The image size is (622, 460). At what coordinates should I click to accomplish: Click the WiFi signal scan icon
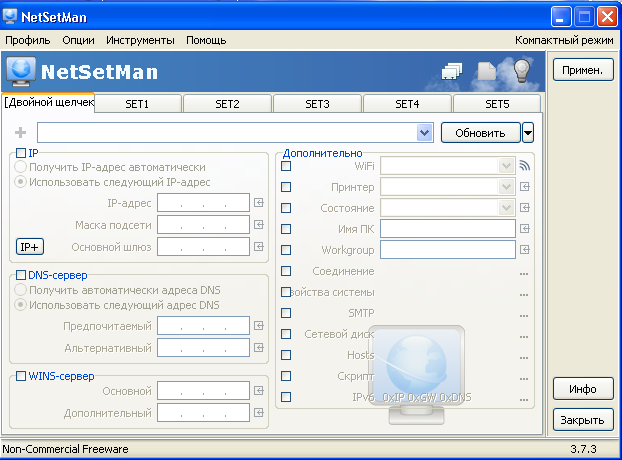[524, 166]
